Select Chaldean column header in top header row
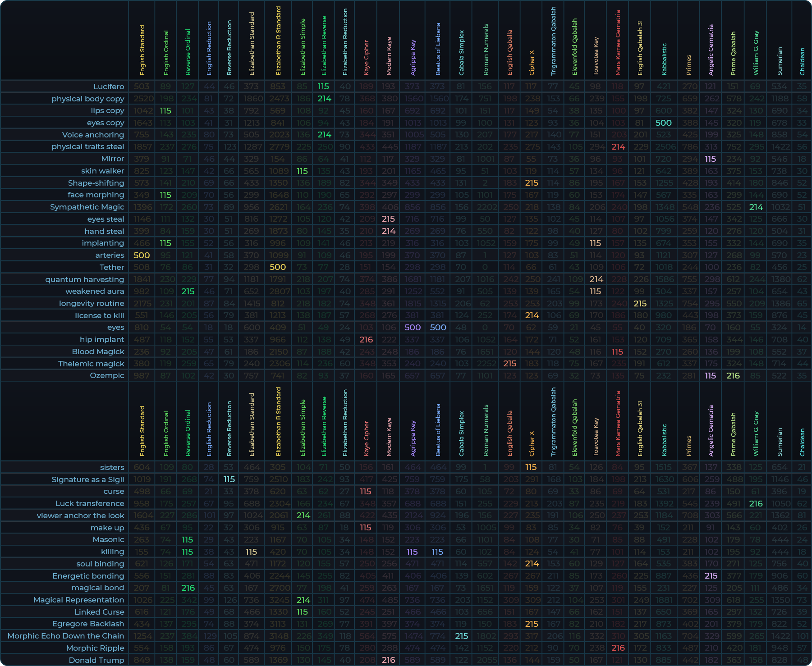812x666 pixels. (x=802, y=61)
